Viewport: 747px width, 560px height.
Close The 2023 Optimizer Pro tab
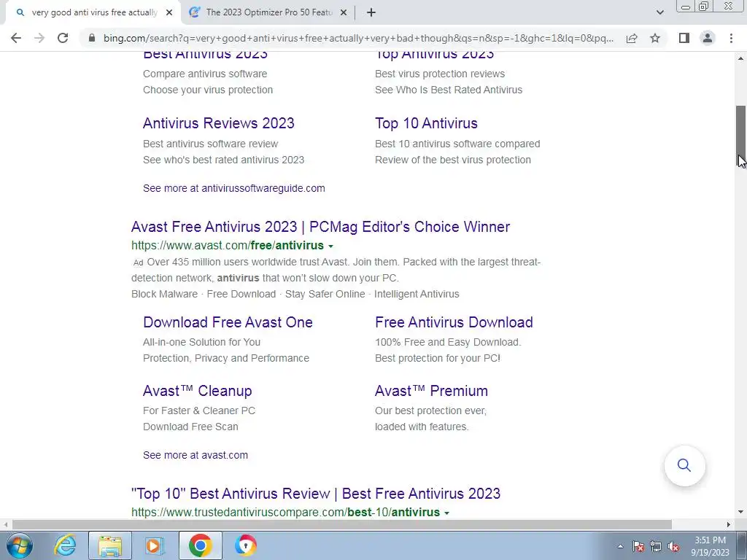point(344,13)
